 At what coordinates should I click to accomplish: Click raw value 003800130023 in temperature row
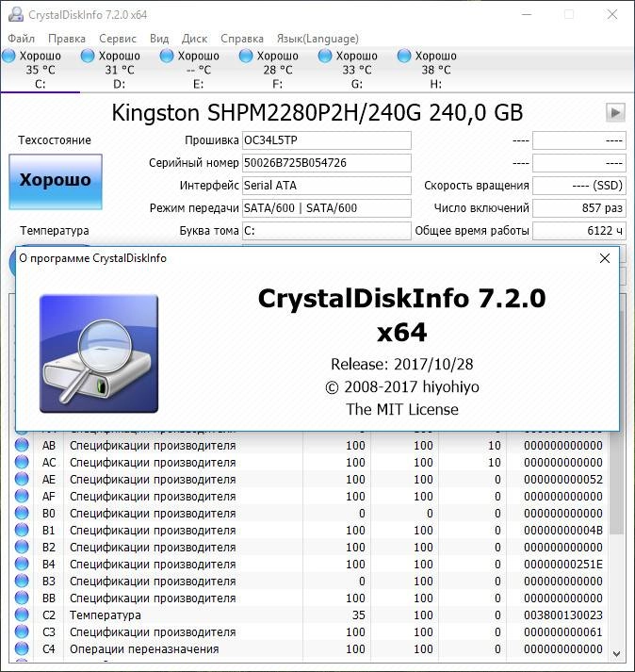coord(563,615)
